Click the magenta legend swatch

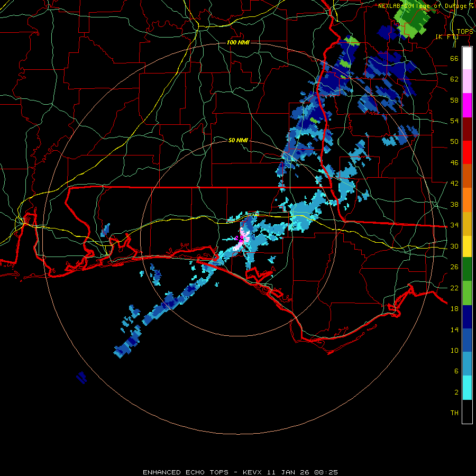(467, 105)
